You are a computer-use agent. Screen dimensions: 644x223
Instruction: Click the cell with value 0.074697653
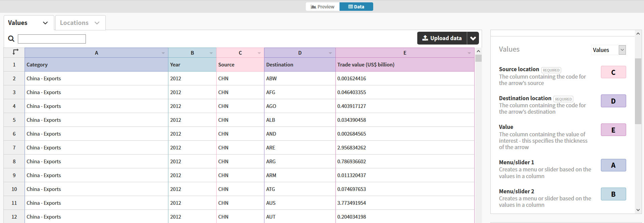[405, 189]
